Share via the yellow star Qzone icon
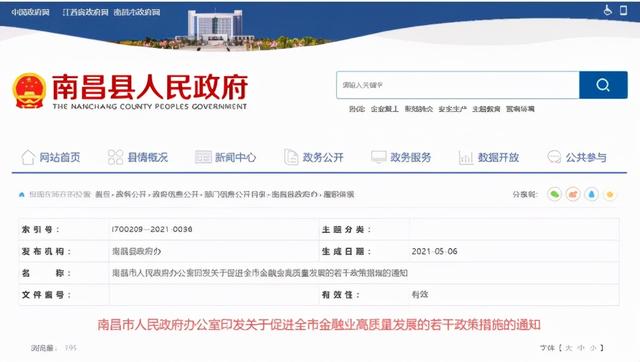This screenshot has height=362, width=640. 610,195
